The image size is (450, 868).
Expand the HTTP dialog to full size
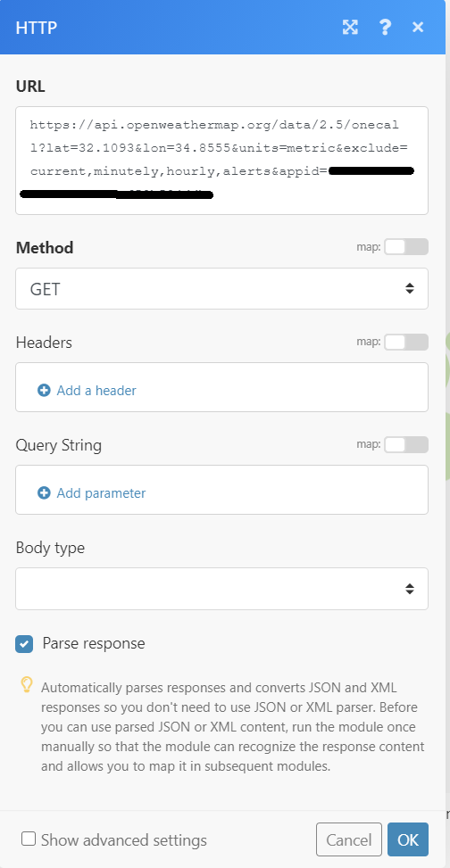click(350, 27)
